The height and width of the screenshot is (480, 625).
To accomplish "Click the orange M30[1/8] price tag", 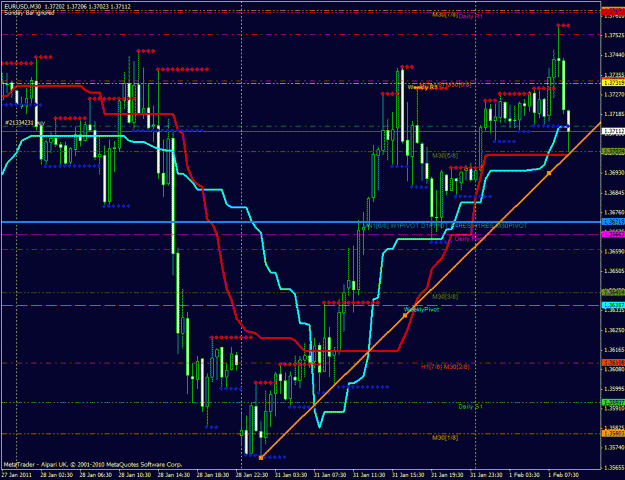I will click(x=613, y=433).
